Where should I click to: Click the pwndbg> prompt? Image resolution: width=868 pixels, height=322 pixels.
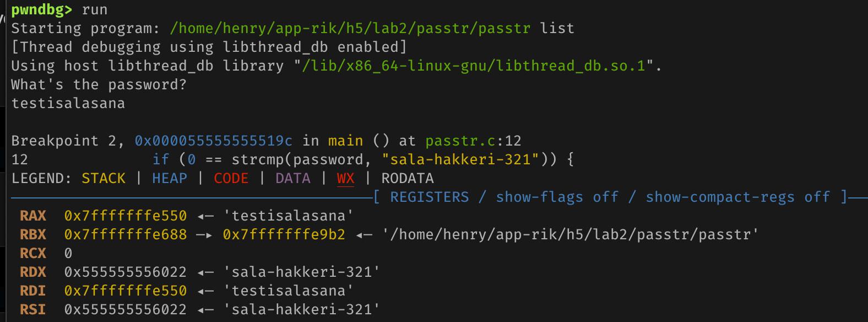[41, 10]
